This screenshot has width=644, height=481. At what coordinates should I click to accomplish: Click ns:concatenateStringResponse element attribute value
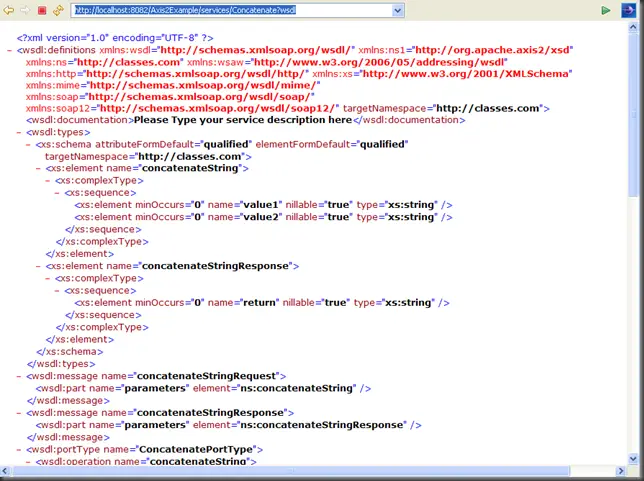(x=322, y=425)
